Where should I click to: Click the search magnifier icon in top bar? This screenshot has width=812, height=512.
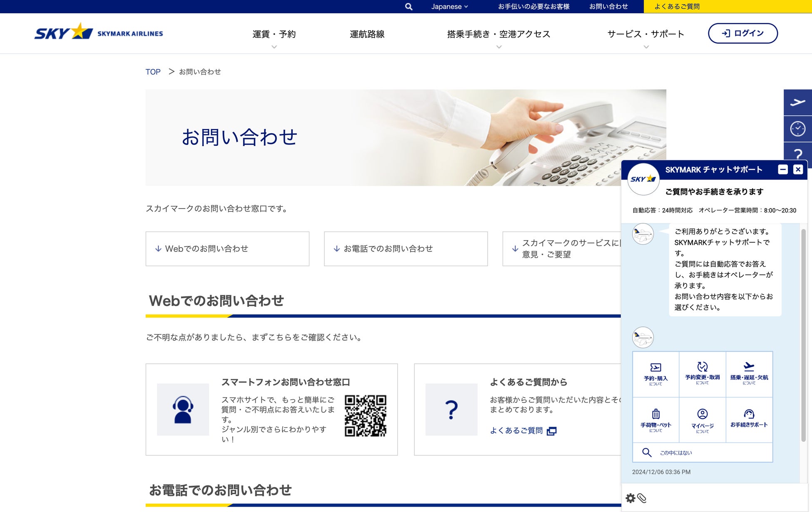[408, 7]
